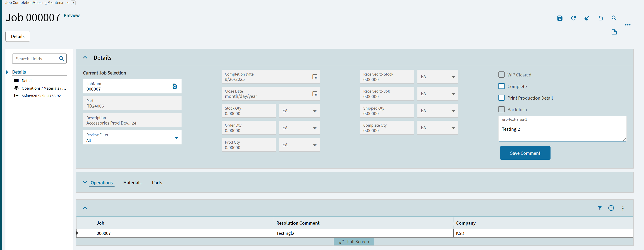The image size is (644, 250).
Task: Open the Review Filter dropdown
Action: [176, 138]
